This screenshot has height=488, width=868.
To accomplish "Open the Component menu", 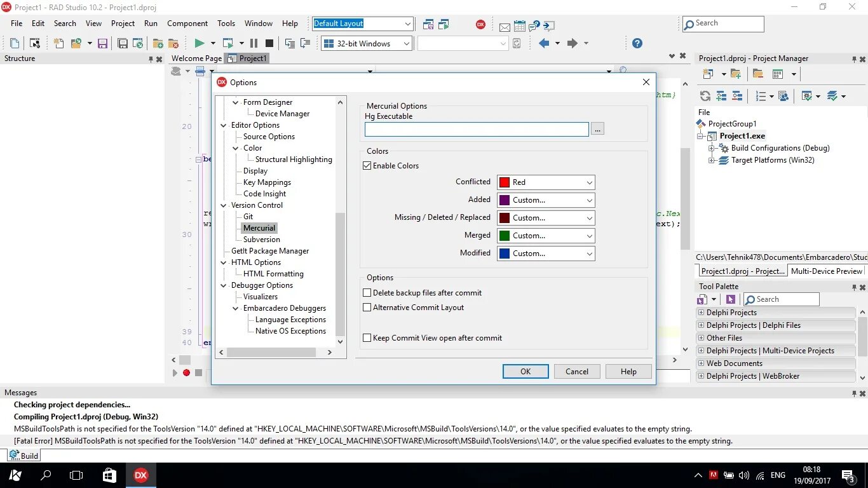I will point(187,24).
